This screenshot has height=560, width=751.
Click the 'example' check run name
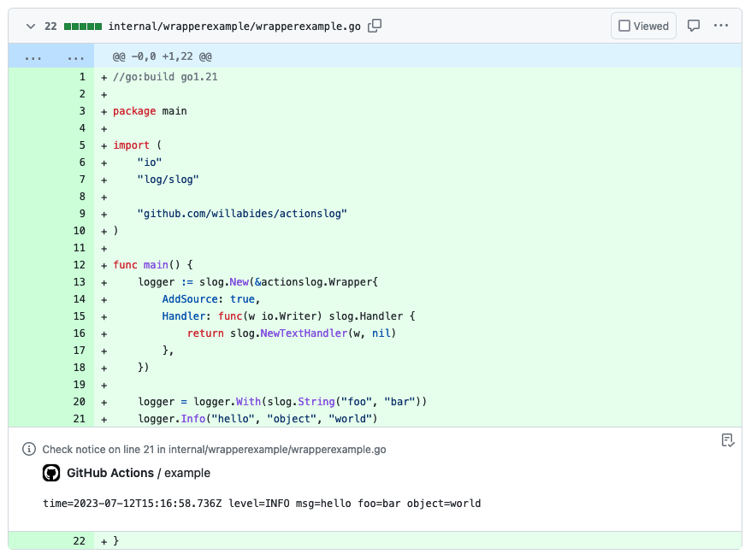click(x=187, y=473)
